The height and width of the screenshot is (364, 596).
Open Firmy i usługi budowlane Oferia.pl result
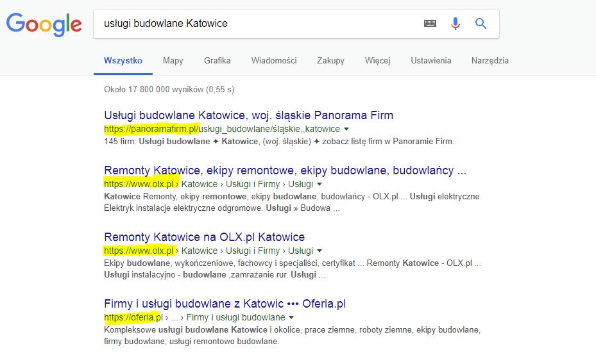pos(225,304)
